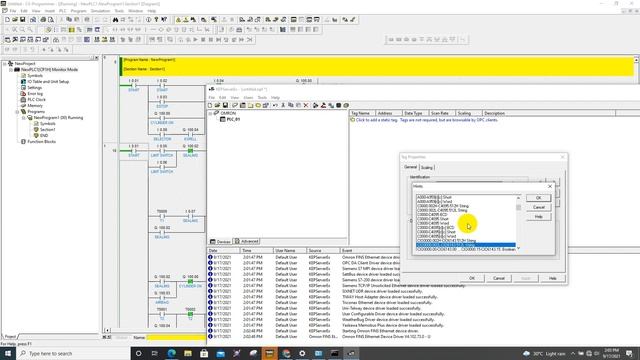Viewport: 640px width, 360px height.
Task: Click Open icon in KEPServerEx toolbar
Action: (218, 105)
